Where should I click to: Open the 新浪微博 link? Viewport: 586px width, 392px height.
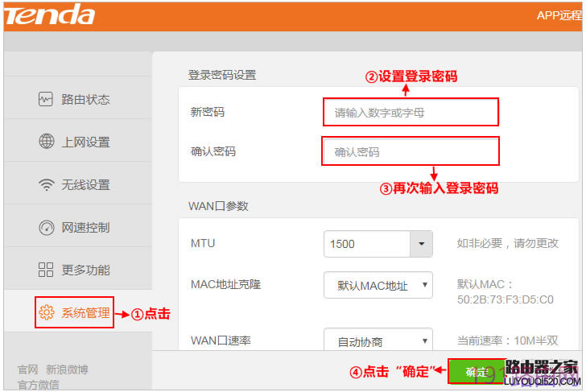(x=67, y=370)
